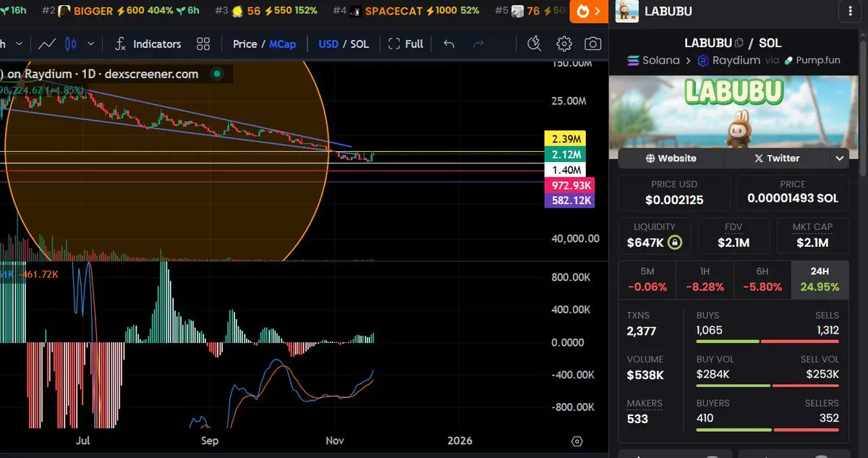868x458 pixels.
Task: Click the VOLUME $538K value
Action: pos(645,375)
